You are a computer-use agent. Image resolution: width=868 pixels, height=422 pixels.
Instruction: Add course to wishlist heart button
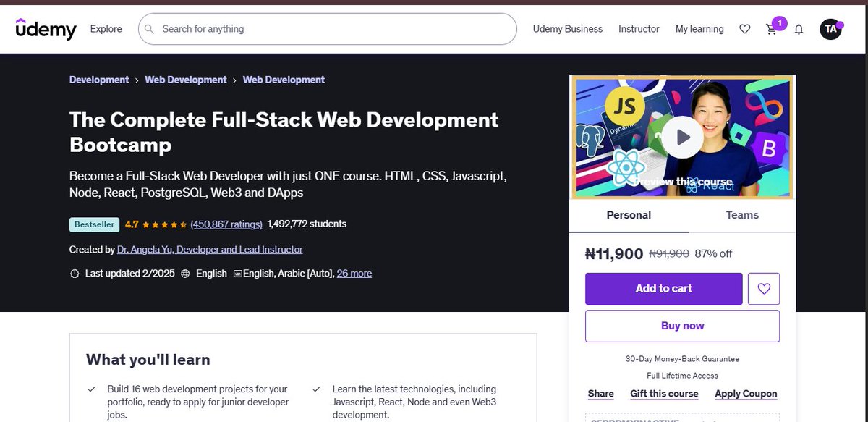(x=764, y=288)
